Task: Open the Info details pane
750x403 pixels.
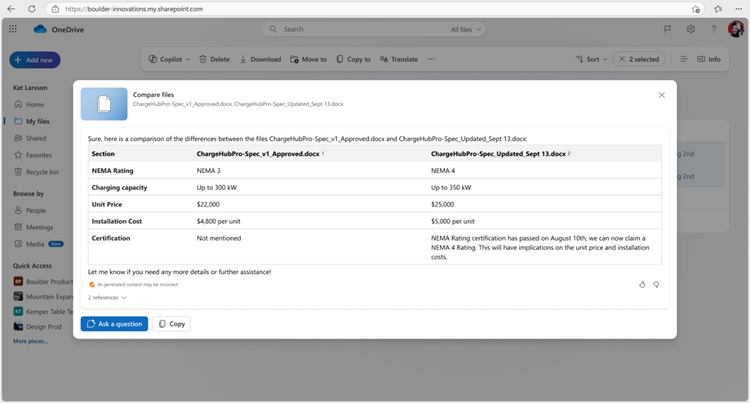Action: (709, 59)
